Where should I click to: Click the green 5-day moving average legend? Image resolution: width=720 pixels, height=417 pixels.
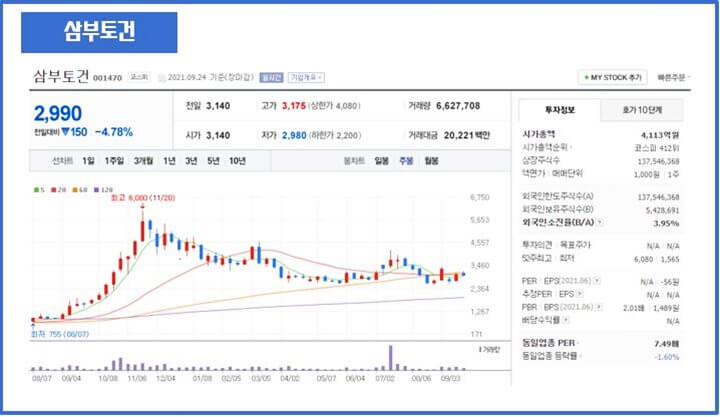[x=39, y=190]
